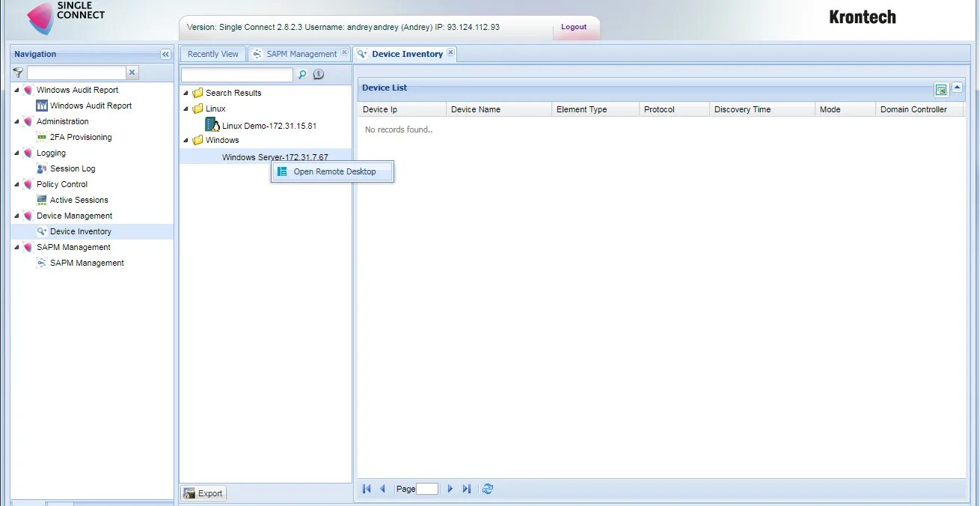Collapse the Linux folder node

186,109
